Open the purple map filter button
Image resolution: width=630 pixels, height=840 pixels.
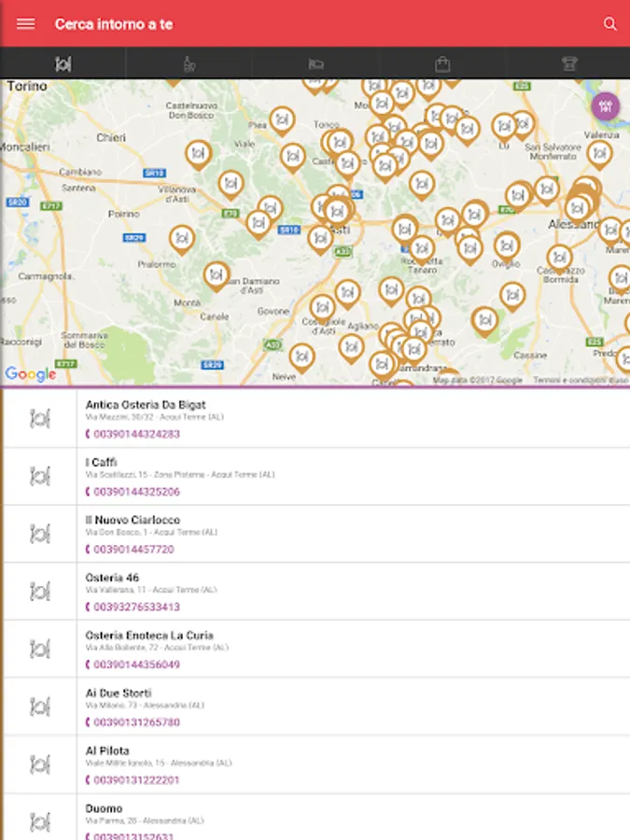(x=606, y=106)
